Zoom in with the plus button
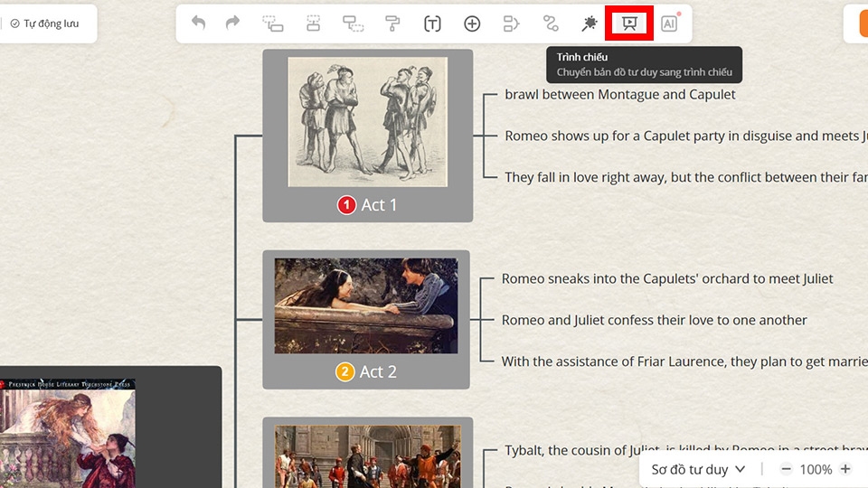Image resolution: width=868 pixels, height=488 pixels. 845,469
